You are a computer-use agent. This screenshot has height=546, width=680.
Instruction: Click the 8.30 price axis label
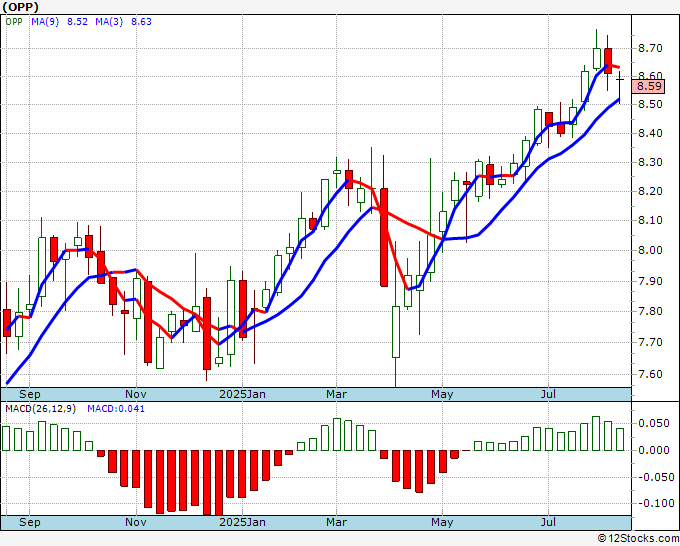pyautogui.click(x=650, y=162)
